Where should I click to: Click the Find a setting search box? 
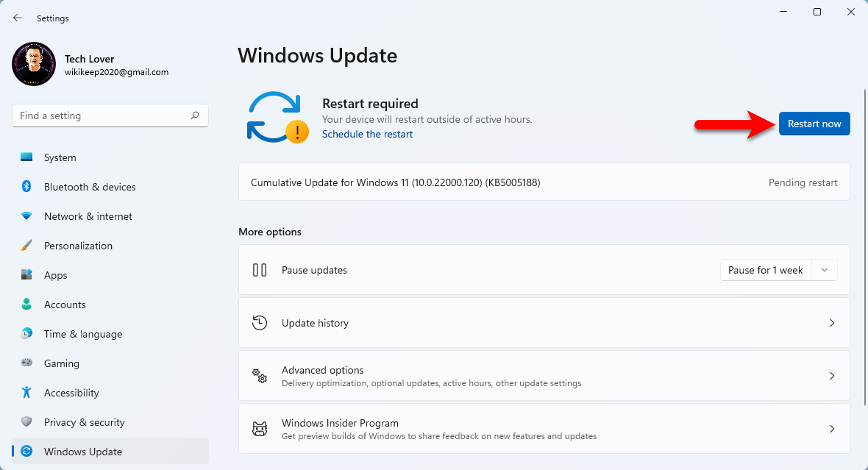coord(110,115)
